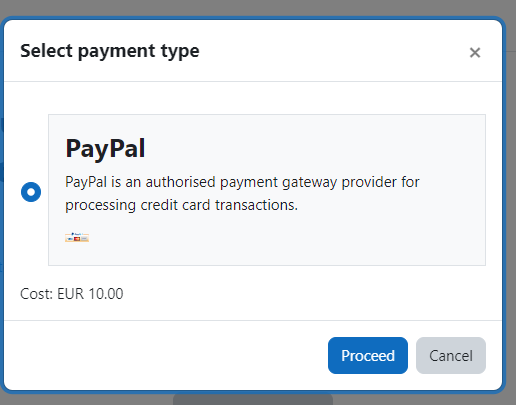Choose the PayPal payment option box

click(x=267, y=190)
